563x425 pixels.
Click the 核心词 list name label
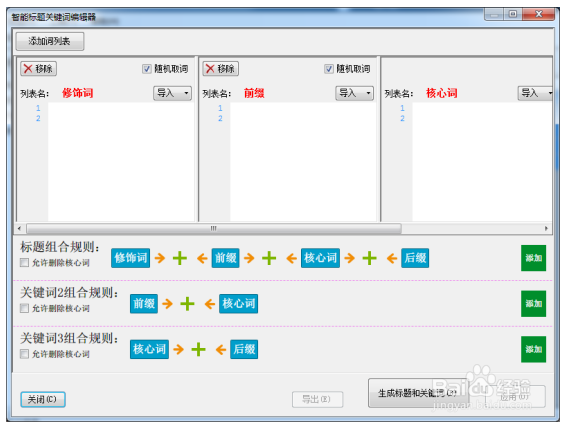click(442, 93)
